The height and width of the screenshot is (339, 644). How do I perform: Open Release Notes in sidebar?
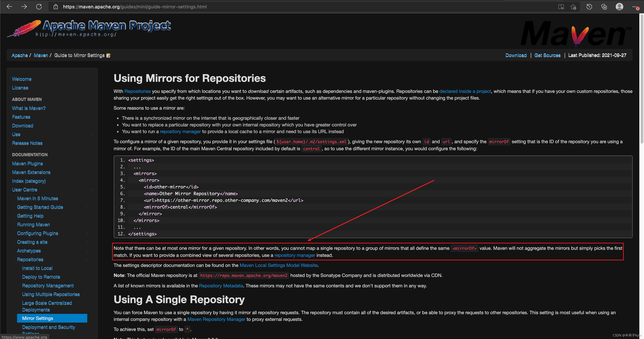tap(27, 143)
